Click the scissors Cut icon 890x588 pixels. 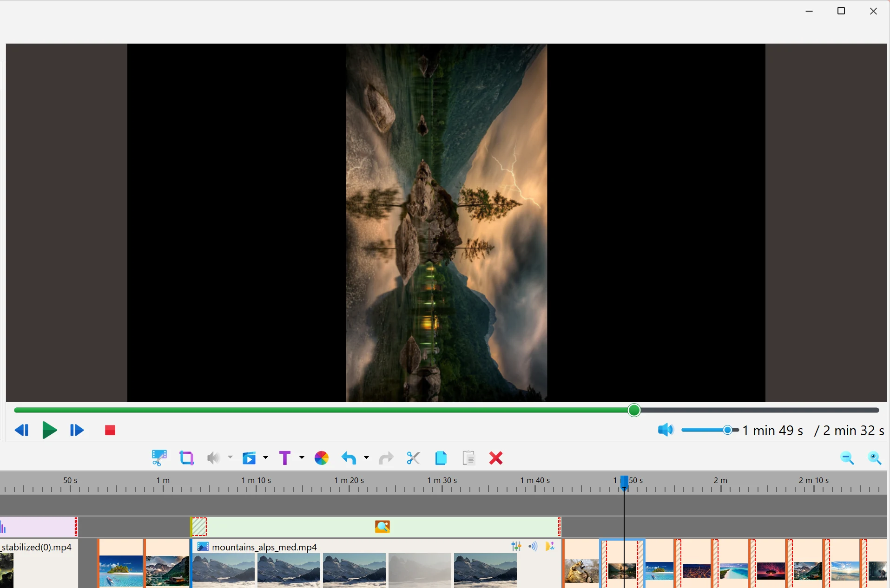[413, 458]
